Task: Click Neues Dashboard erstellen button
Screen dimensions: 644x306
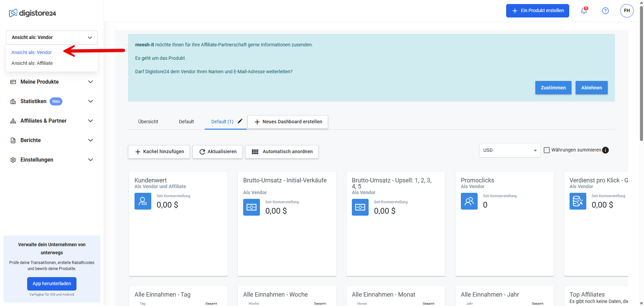Action: [x=288, y=122]
